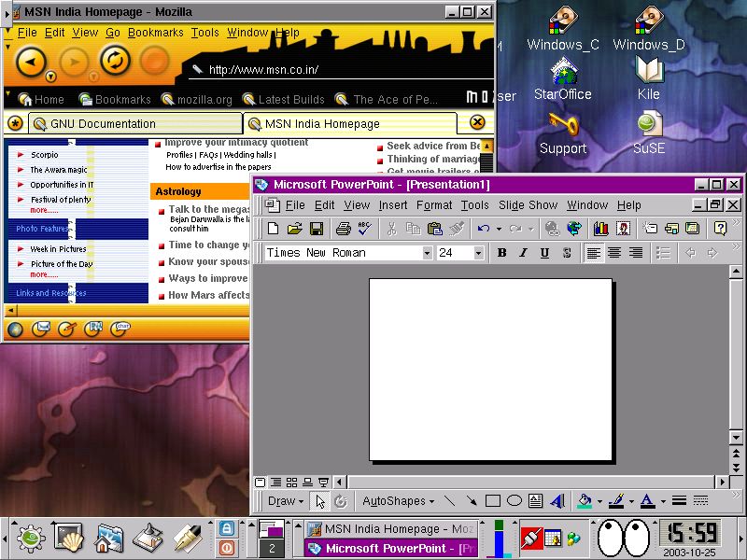Click the Save icon in PowerPoint toolbar
The height and width of the screenshot is (560, 747).
[x=317, y=229]
